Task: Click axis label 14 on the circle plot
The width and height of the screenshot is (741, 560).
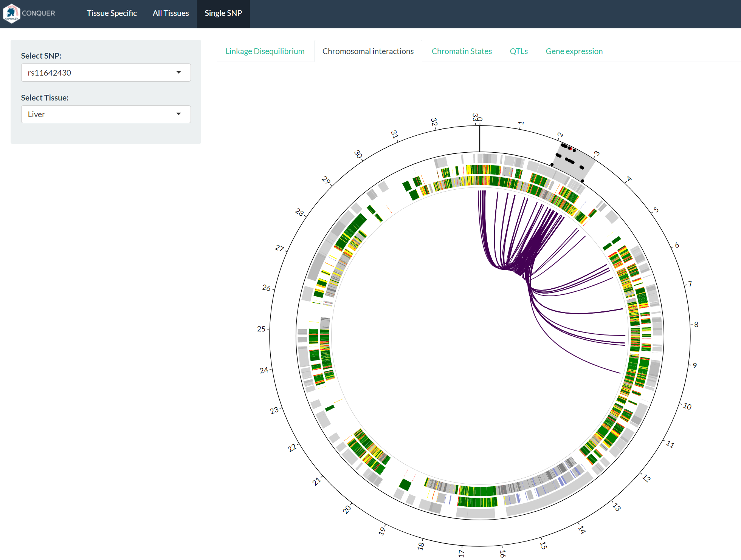Action: (582, 530)
